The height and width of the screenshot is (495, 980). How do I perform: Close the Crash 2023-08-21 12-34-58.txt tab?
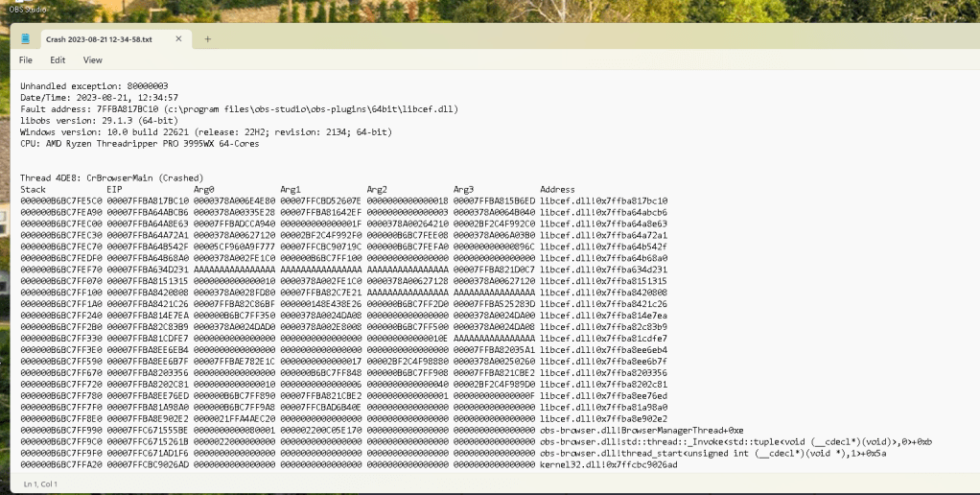(178, 38)
